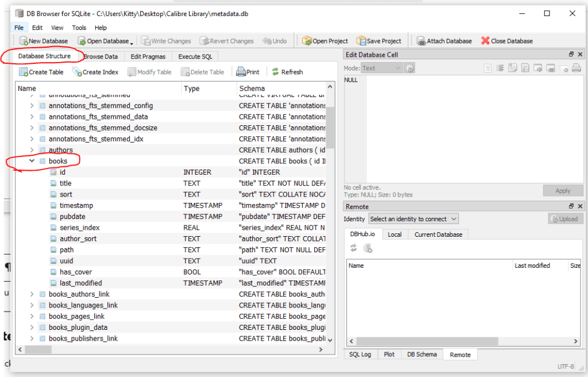588x377 pixels.
Task: Open the Tools menu
Action: [79, 28]
